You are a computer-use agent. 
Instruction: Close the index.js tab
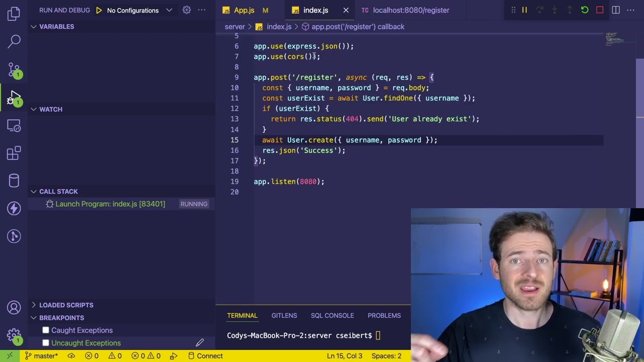(x=346, y=10)
